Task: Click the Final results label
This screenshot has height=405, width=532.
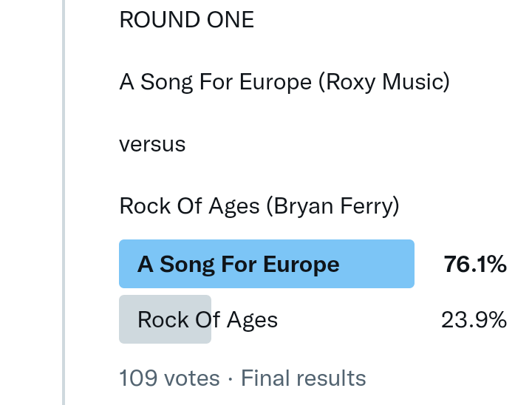Action: (x=304, y=378)
